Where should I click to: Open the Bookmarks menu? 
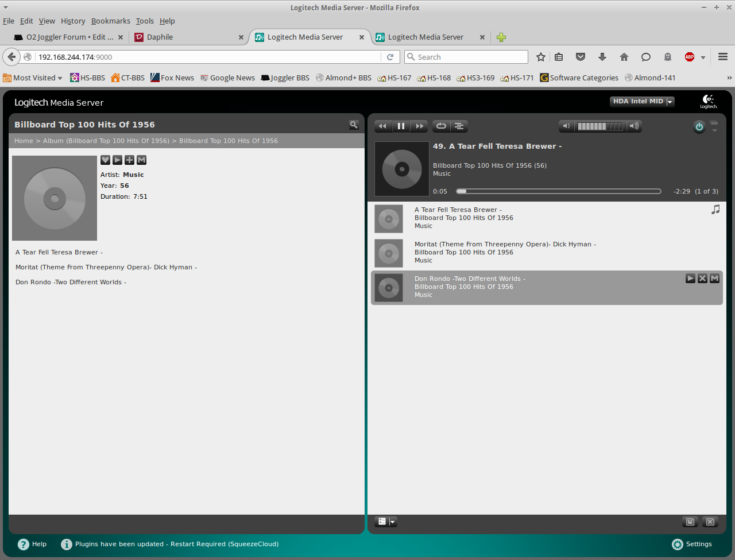[111, 21]
